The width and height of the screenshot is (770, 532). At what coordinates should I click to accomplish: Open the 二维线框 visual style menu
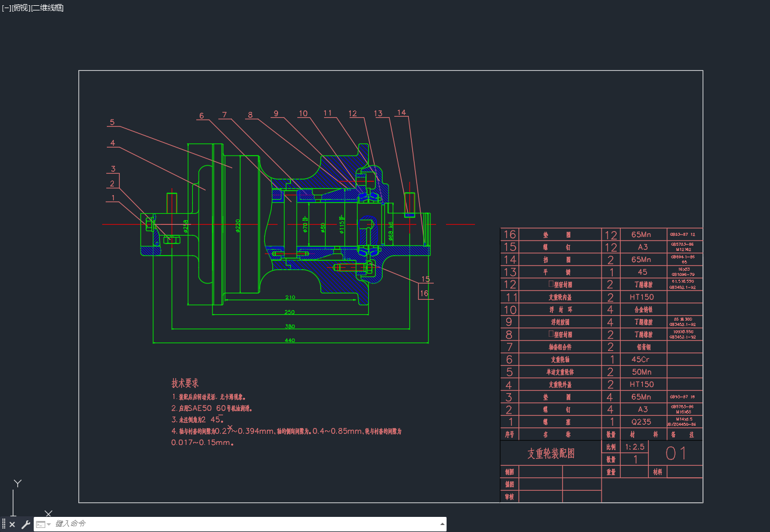pos(47,8)
